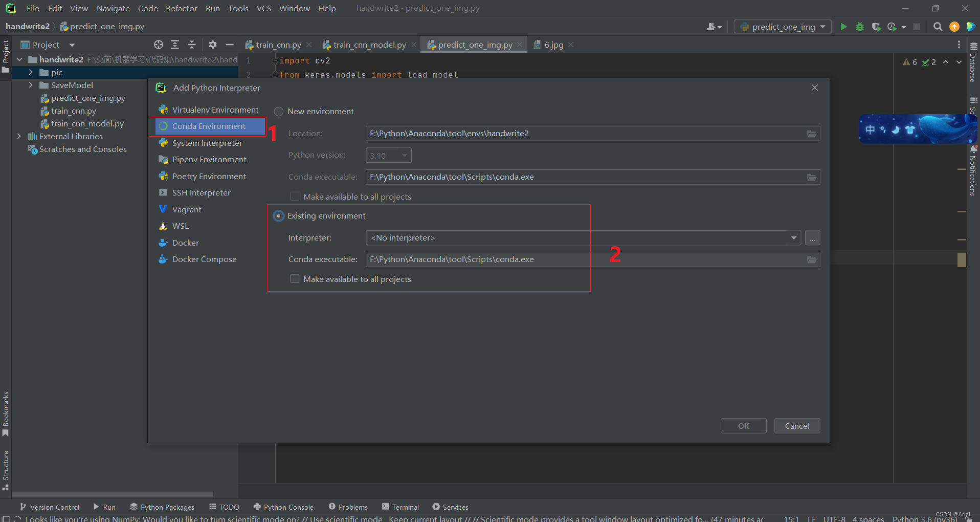Image resolution: width=980 pixels, height=522 pixels.
Task: Open Python Packages tool window
Action: click(x=162, y=507)
